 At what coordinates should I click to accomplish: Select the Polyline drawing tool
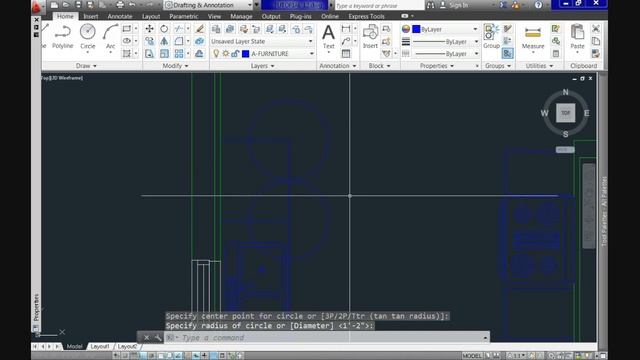point(63,36)
